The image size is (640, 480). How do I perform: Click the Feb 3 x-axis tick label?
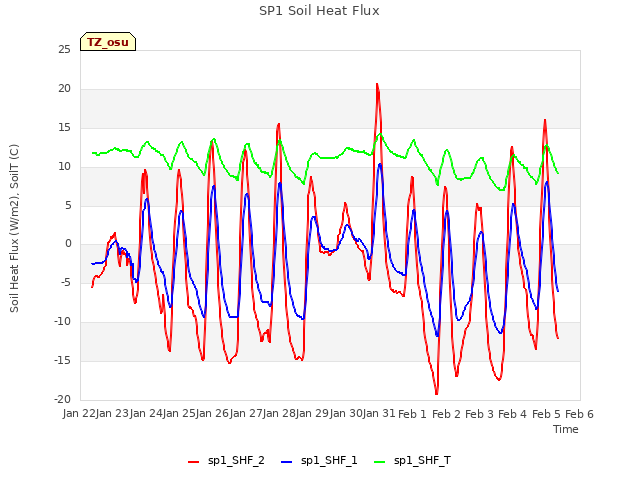479,414
